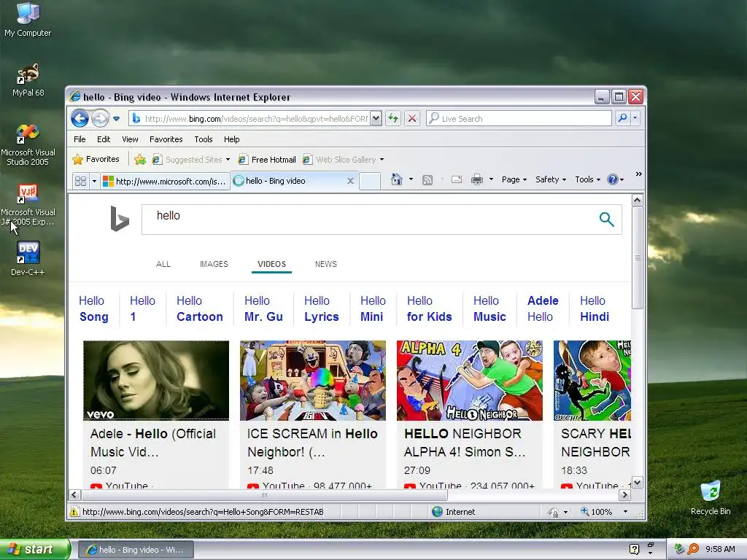
Task: Open the tab list dropdown arrow
Action: pyautogui.click(x=94, y=181)
